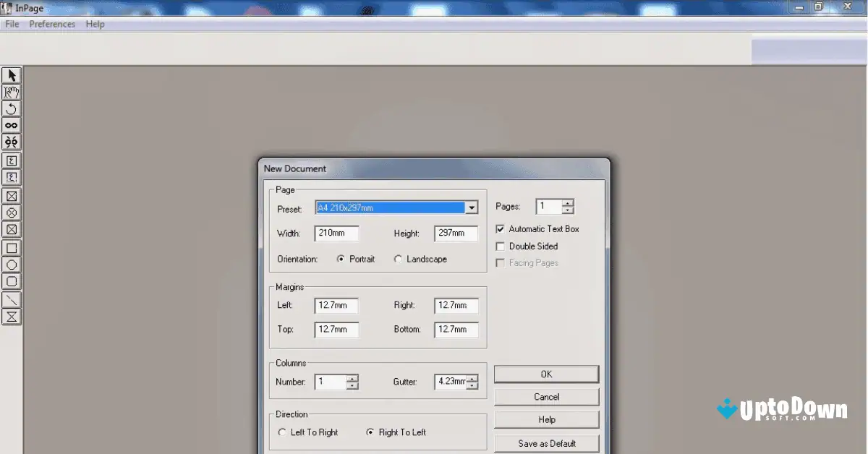The height and width of the screenshot is (454, 868).
Task: Uncheck Automatic Text Box
Action: click(500, 228)
